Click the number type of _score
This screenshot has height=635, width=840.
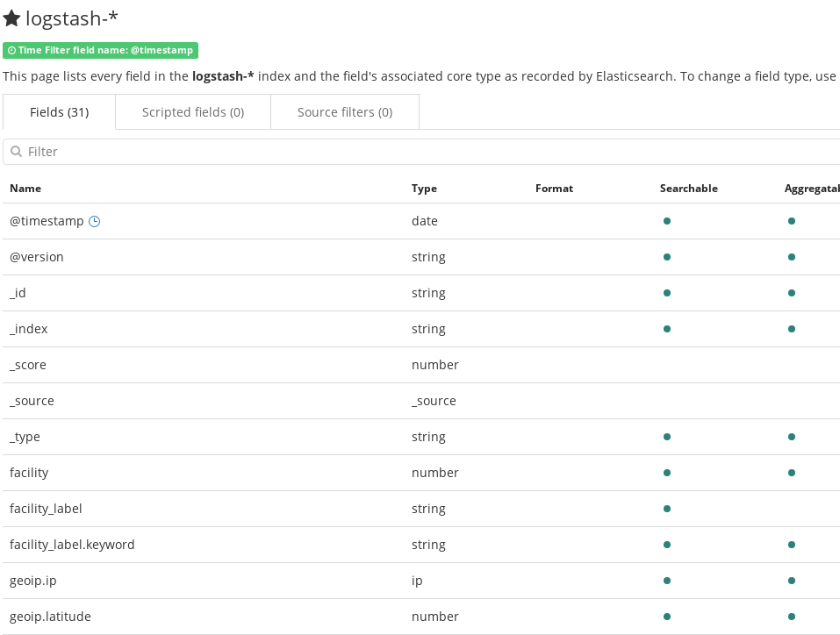pos(435,365)
